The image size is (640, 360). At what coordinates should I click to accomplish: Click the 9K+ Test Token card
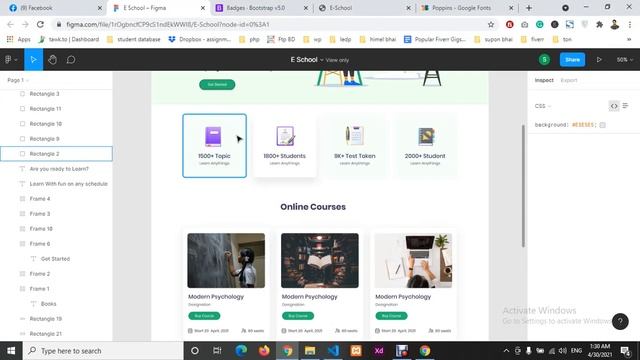[355, 146]
